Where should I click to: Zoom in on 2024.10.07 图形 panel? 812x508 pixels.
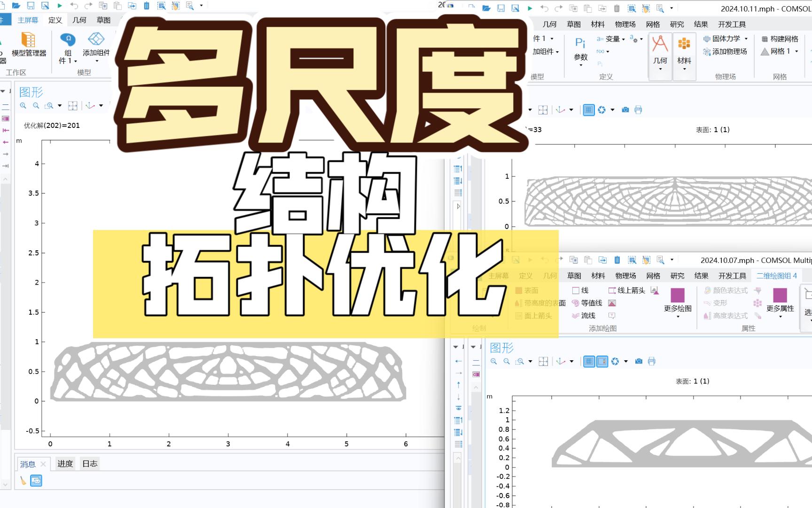pos(493,362)
